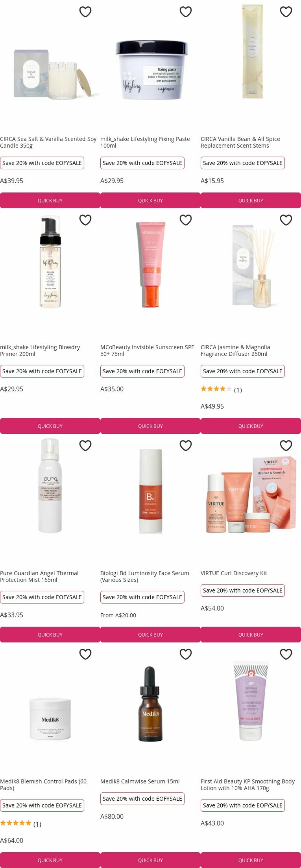Open the milk_shake Fixing Paste jar image
Viewport: 301px width, 868px height.
[152, 70]
